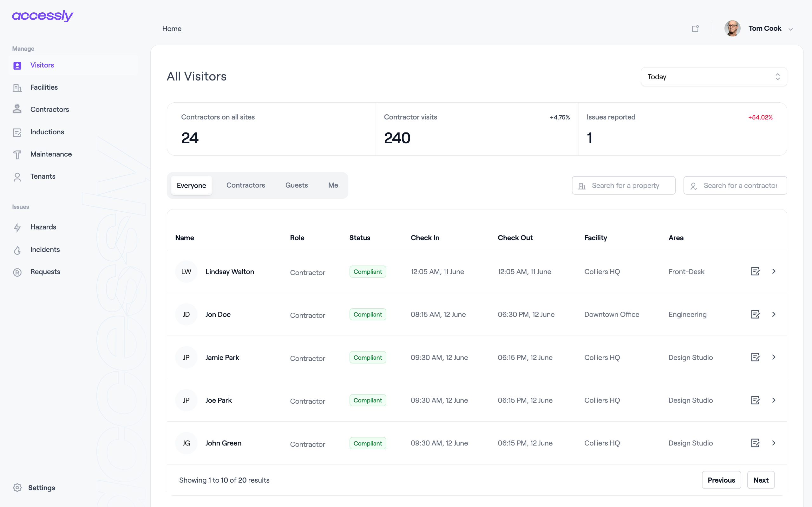Screen dimensions: 812x507
Task: Click the Next pagination button
Action: click(x=761, y=480)
